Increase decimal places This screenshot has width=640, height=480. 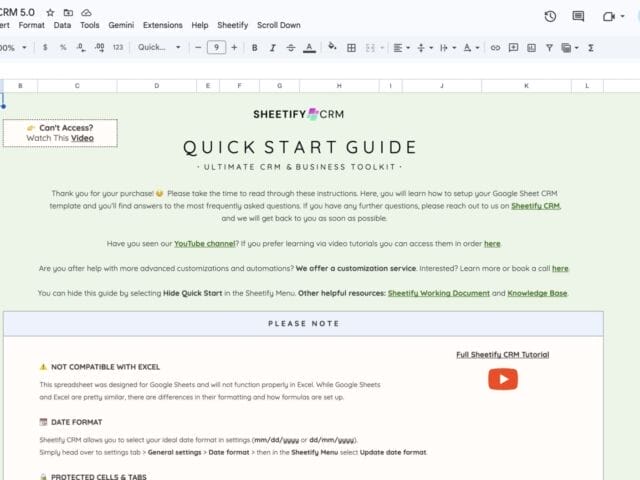pyautogui.click(x=99, y=47)
